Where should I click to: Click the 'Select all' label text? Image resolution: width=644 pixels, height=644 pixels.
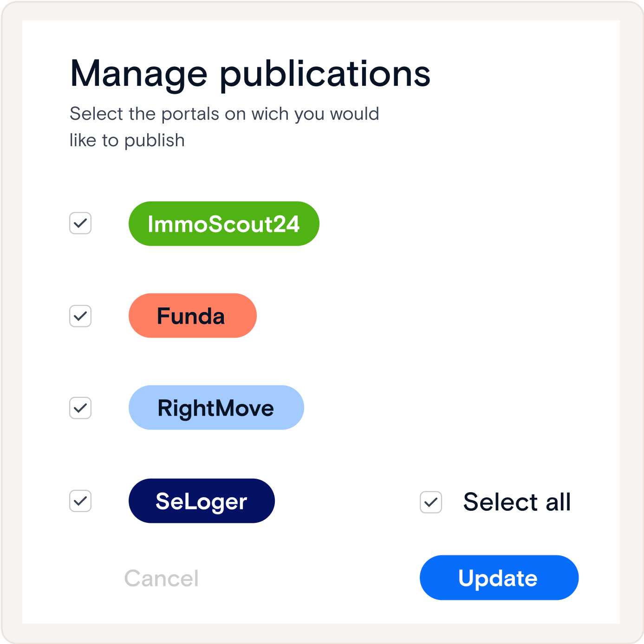click(x=517, y=502)
